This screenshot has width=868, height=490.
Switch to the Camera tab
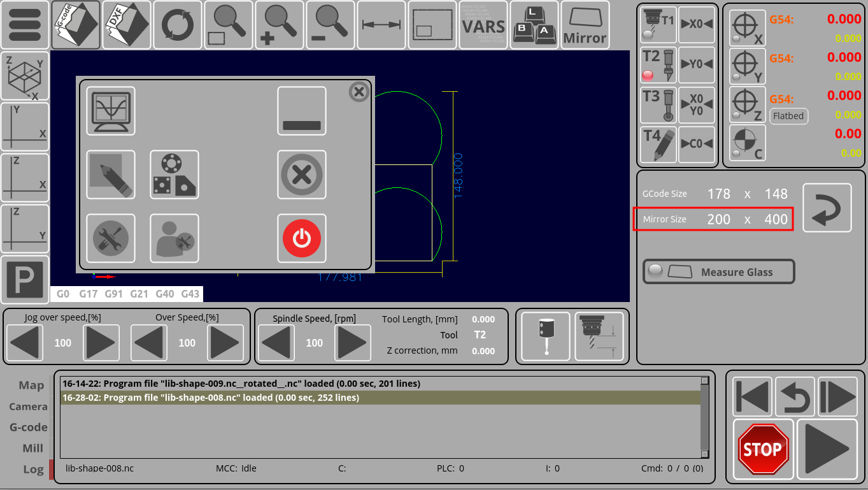click(x=28, y=407)
